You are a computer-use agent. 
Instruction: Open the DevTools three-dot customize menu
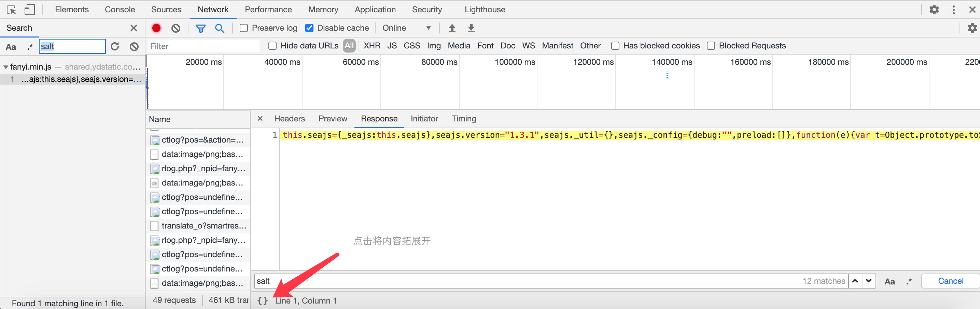click(x=953, y=10)
